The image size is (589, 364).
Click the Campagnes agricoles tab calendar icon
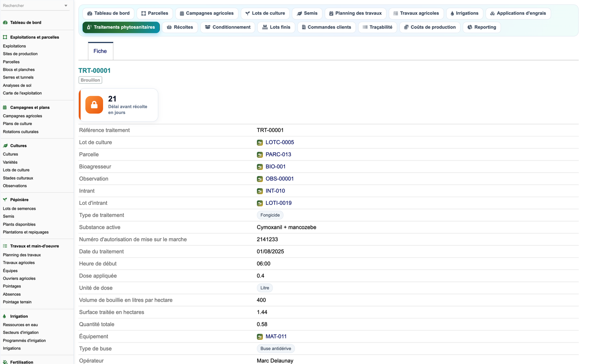pyautogui.click(x=182, y=13)
